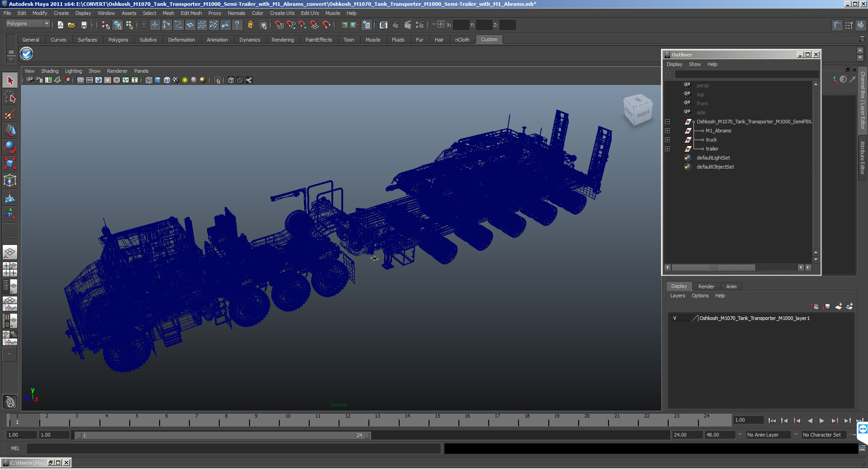868x470 pixels.
Task: Enable snap to grids magnet icon
Action: pyautogui.click(x=279, y=25)
